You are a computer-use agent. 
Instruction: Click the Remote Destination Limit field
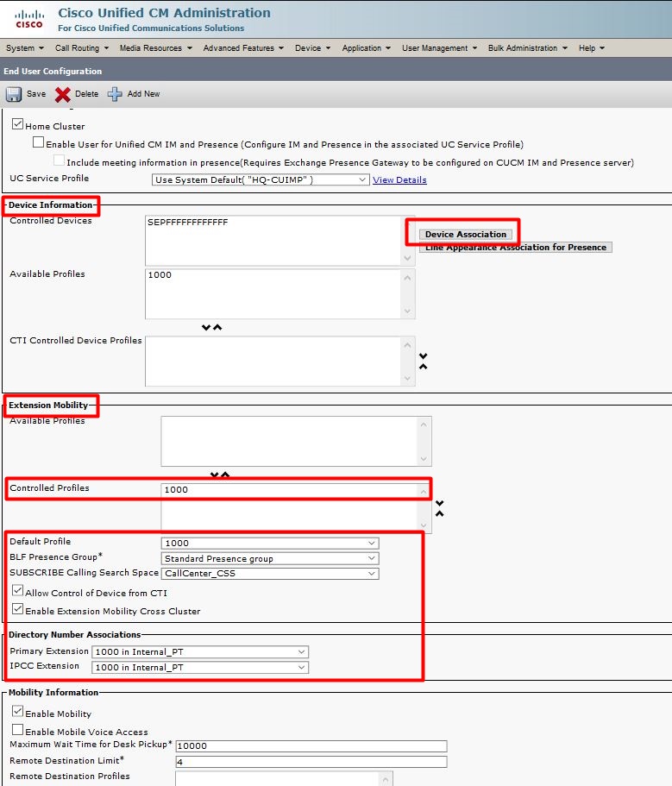pos(311,762)
